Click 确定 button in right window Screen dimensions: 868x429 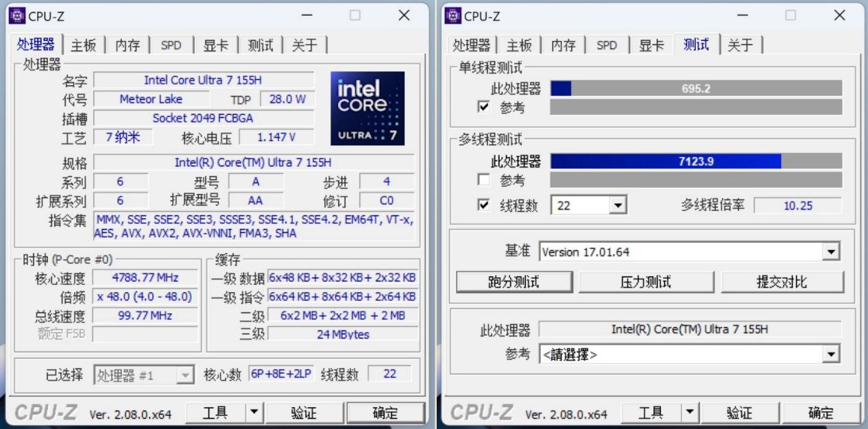point(821,413)
